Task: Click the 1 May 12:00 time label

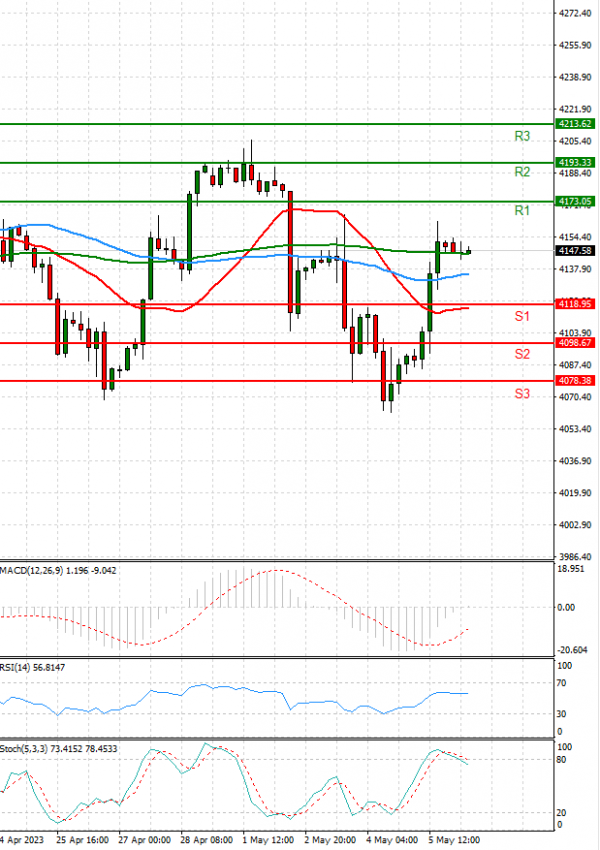Action: click(268, 840)
